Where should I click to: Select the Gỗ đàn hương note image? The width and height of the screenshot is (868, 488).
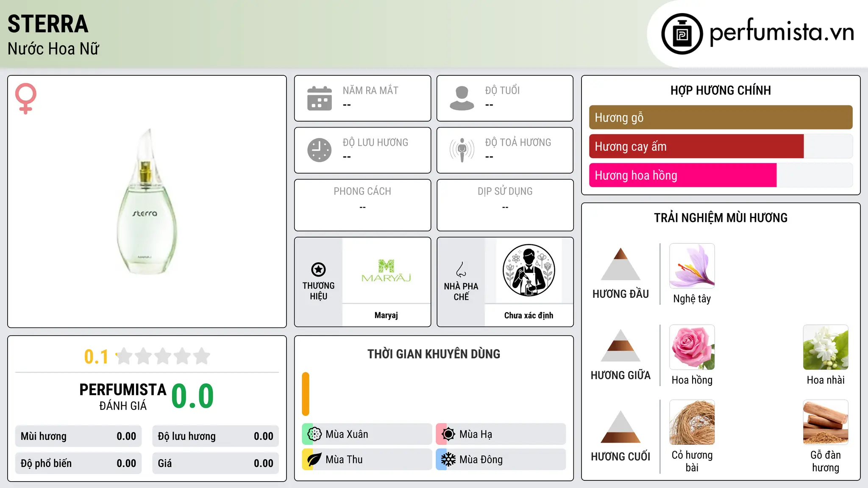click(x=826, y=422)
